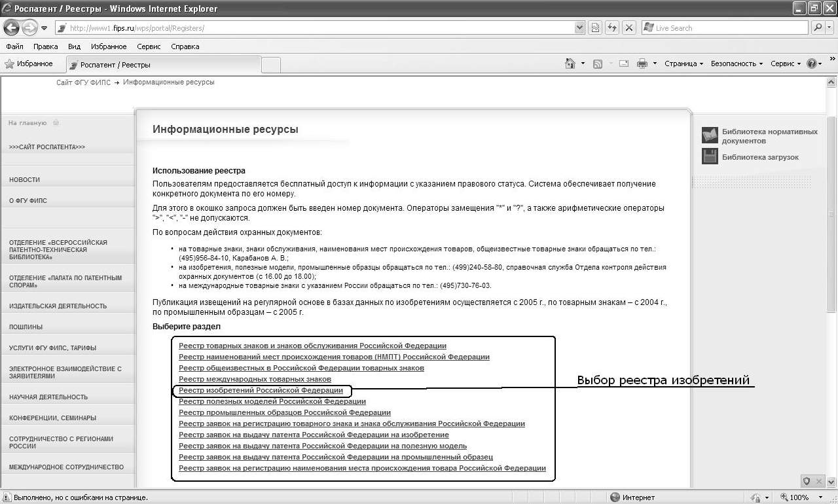Open НОВОСТИ sidebar item

pyautogui.click(x=25, y=179)
